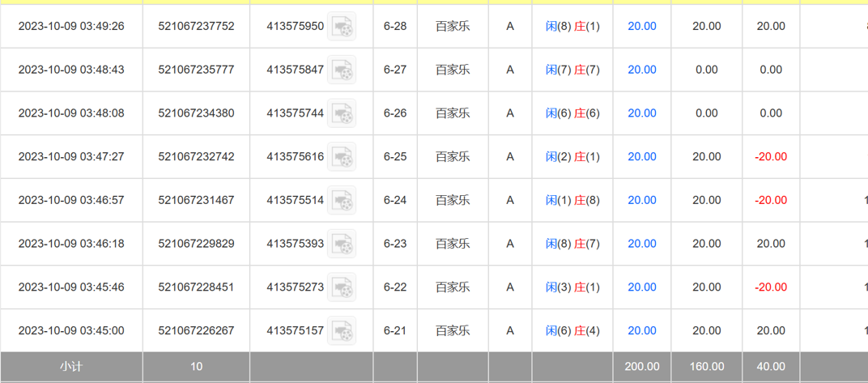Select order number 521067228451
Image resolution: width=868 pixels, height=383 pixels.
point(196,287)
